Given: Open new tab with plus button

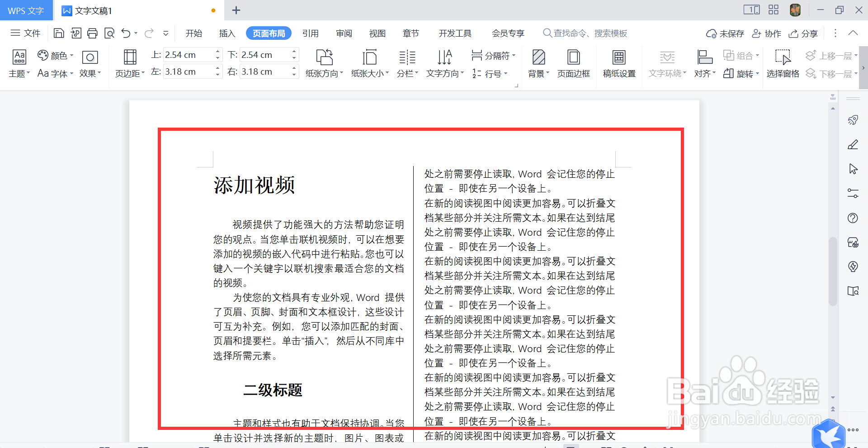Looking at the screenshot, I should tap(236, 10).
